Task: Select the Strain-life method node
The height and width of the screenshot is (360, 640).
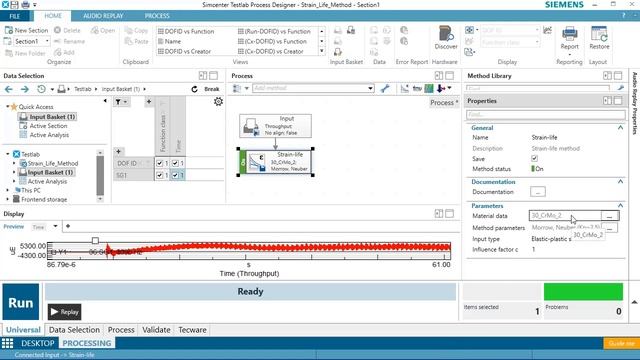Action: pos(276,162)
